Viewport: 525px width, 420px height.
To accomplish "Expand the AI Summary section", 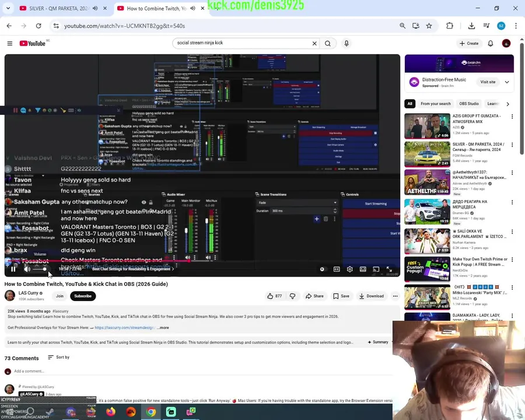I will pos(379,342).
